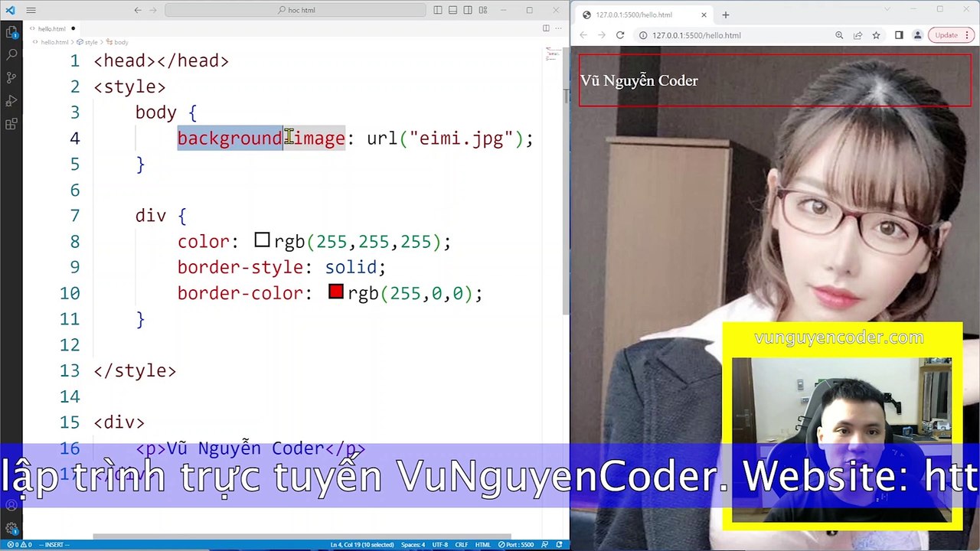Viewport: 980px width, 551px height.
Task: Toggle the primary side bar layout icon
Action: tap(438, 10)
